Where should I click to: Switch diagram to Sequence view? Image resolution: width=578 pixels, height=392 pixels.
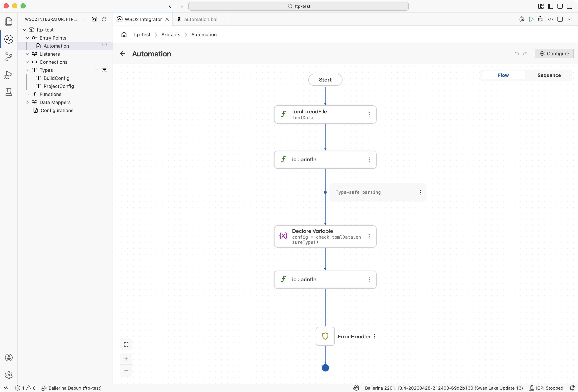coord(549,75)
